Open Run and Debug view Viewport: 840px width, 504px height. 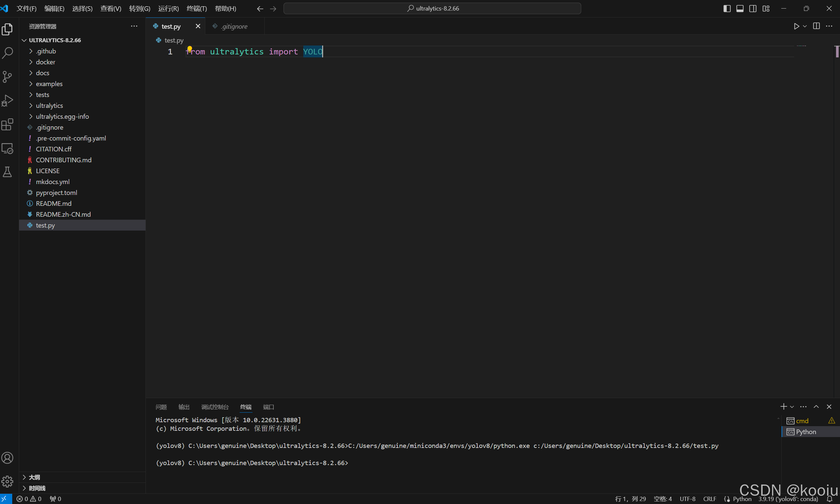coord(8,101)
